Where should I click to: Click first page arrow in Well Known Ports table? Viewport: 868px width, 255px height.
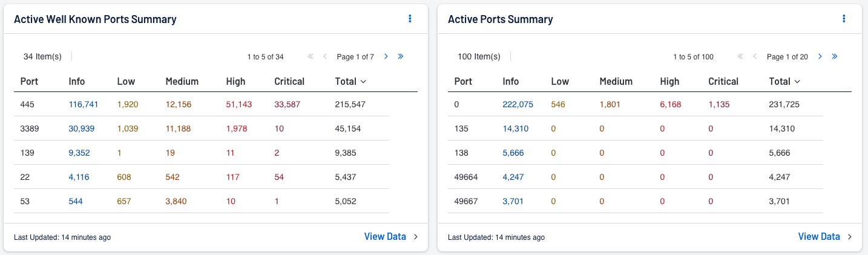(311, 56)
